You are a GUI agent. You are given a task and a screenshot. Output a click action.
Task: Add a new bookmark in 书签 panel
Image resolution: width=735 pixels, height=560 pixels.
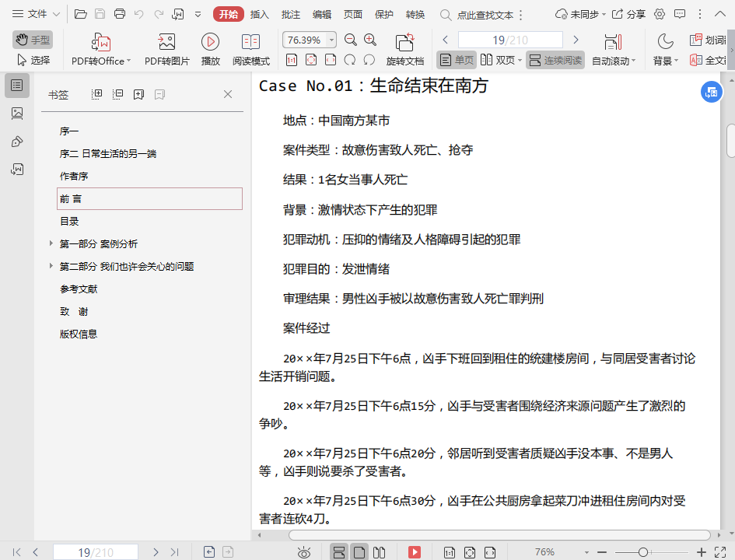138,94
